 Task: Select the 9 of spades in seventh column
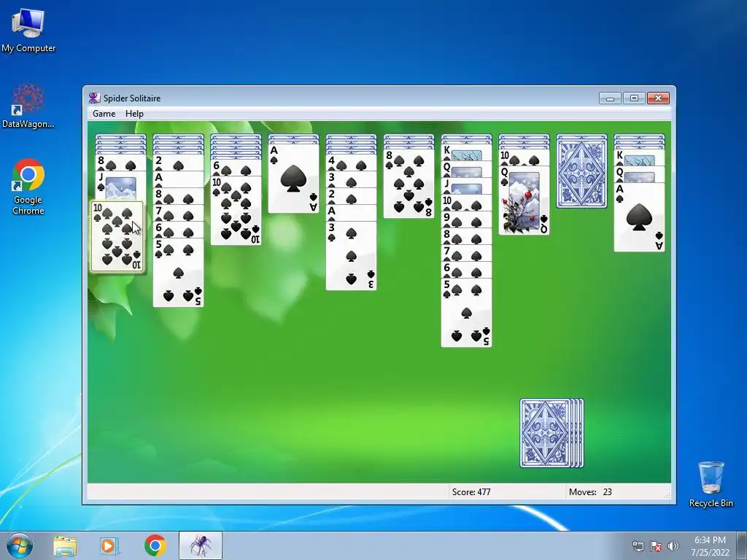[x=466, y=219]
